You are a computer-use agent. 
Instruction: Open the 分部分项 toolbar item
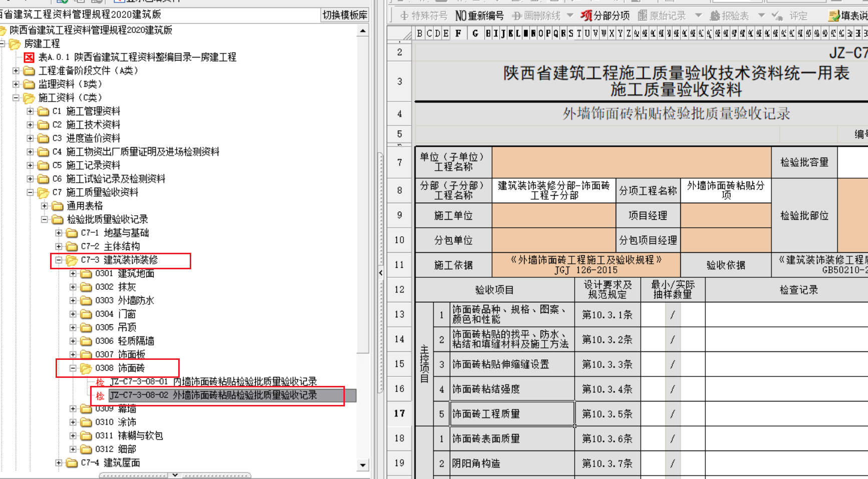[x=605, y=16]
